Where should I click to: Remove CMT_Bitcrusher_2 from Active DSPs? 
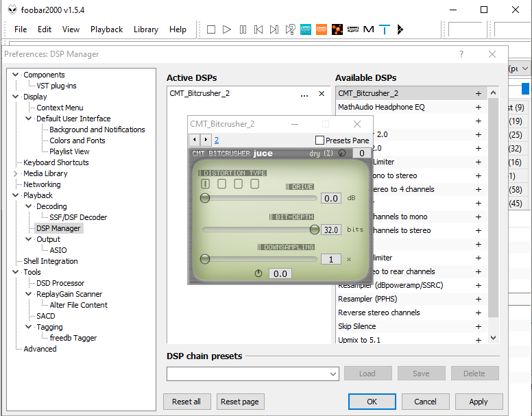pos(322,94)
